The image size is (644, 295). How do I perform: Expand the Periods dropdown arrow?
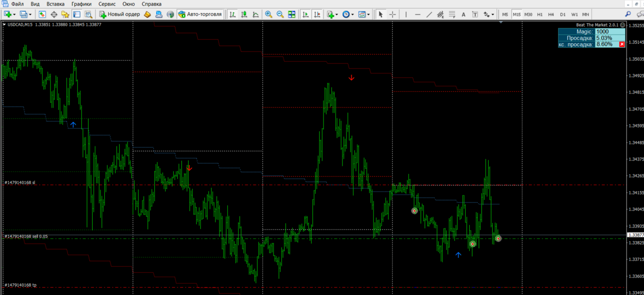click(x=352, y=14)
